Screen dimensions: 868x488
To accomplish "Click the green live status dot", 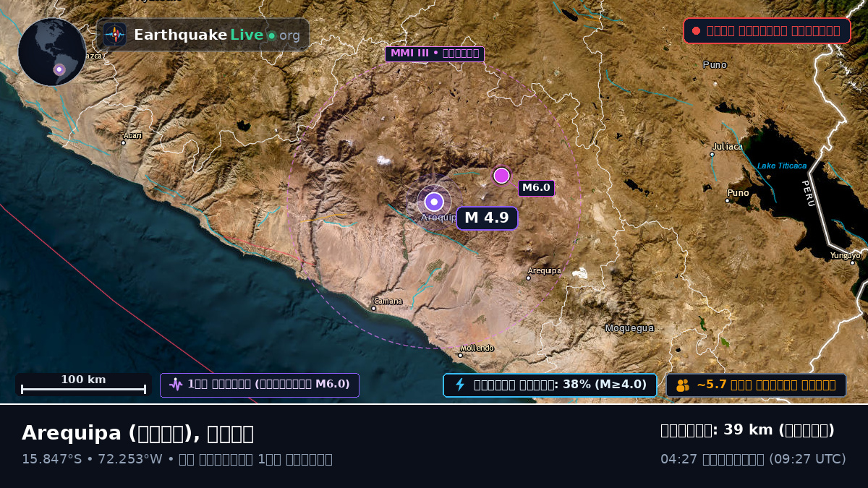I will click(x=271, y=35).
